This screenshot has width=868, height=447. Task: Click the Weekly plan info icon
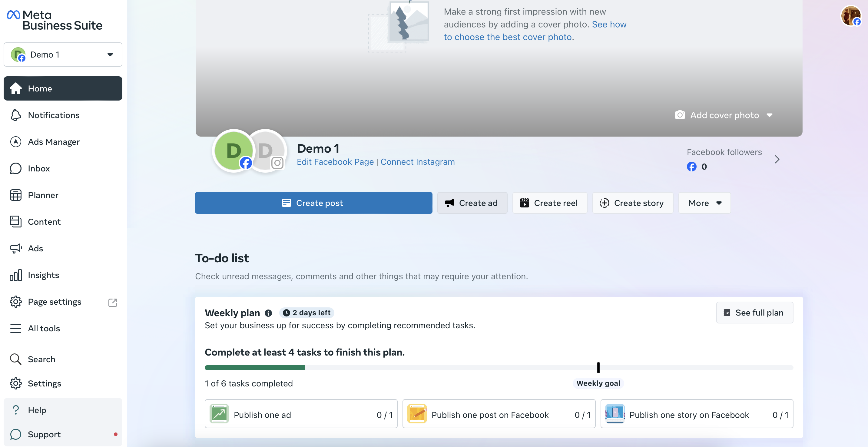(268, 313)
